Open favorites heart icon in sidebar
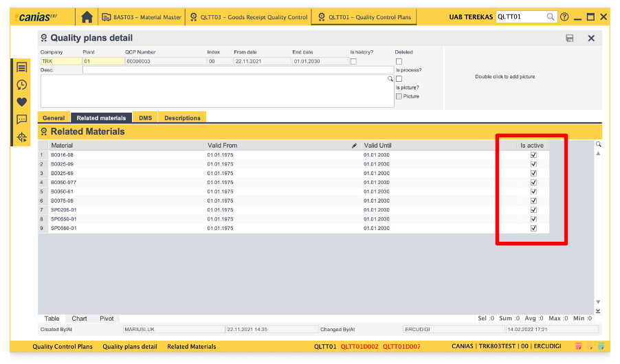 [22, 102]
